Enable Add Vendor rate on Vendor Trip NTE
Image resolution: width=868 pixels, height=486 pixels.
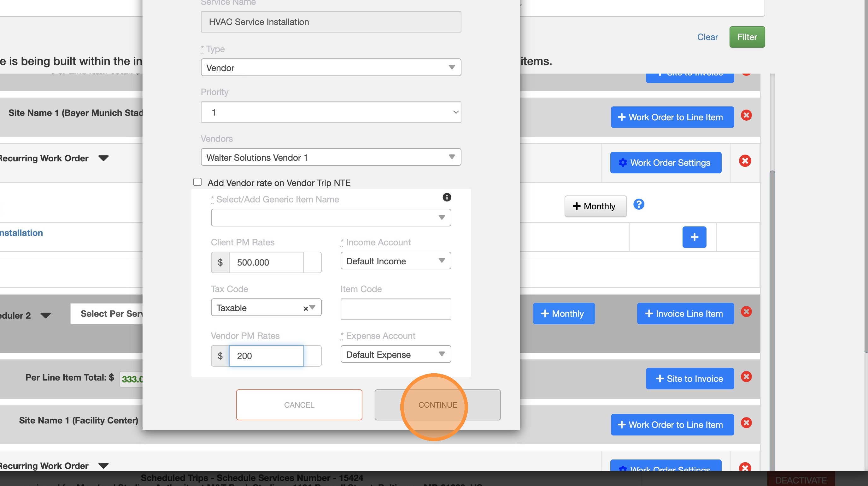197,182
